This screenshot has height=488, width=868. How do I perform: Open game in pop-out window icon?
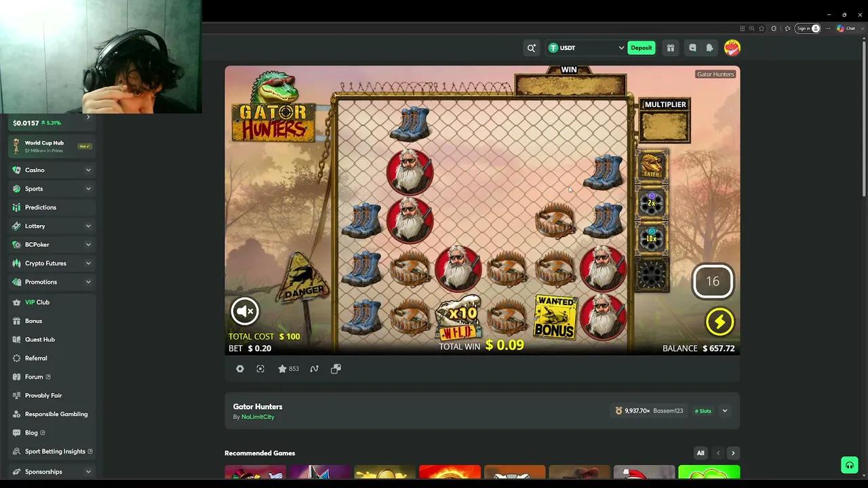[336, 369]
